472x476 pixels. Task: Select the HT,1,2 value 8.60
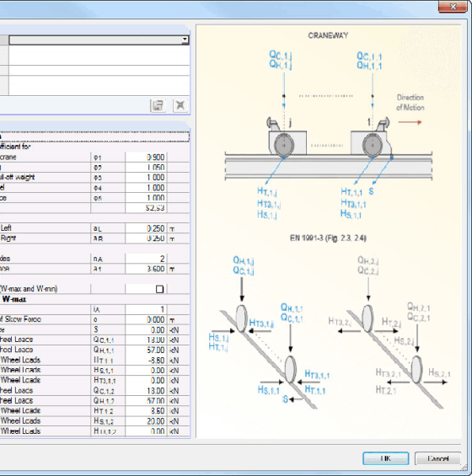(146, 411)
